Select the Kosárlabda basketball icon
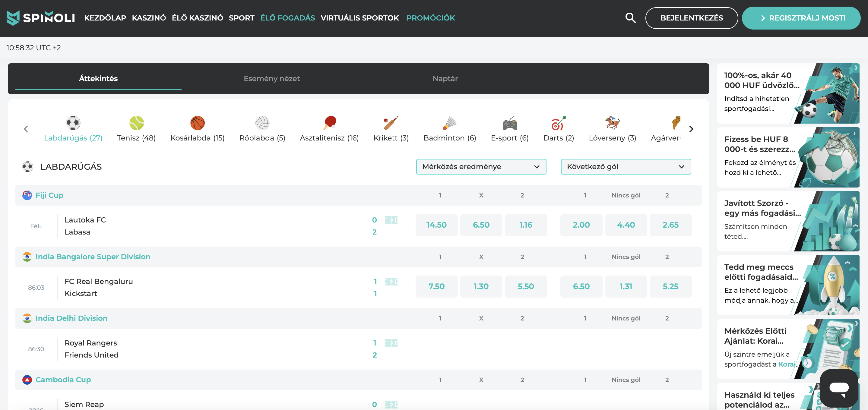The width and height of the screenshot is (868, 410). click(x=198, y=123)
